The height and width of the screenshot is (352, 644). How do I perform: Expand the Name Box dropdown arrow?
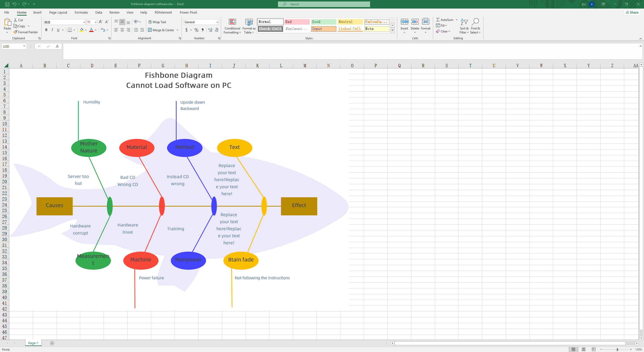click(x=24, y=46)
